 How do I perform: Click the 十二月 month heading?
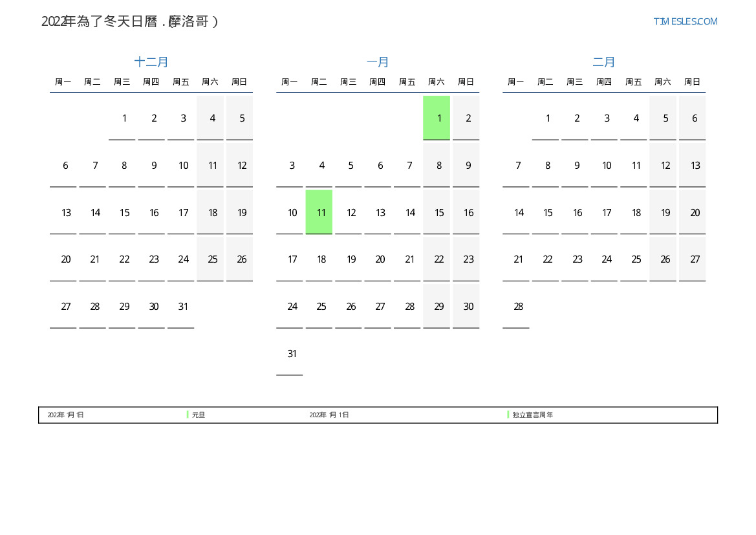click(151, 62)
